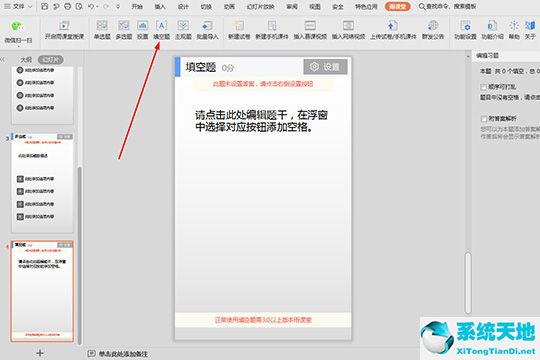Image resolution: width=540 pixels, height=360 pixels.
Task: Create a new test paper (新建试卷)
Action: point(239,30)
